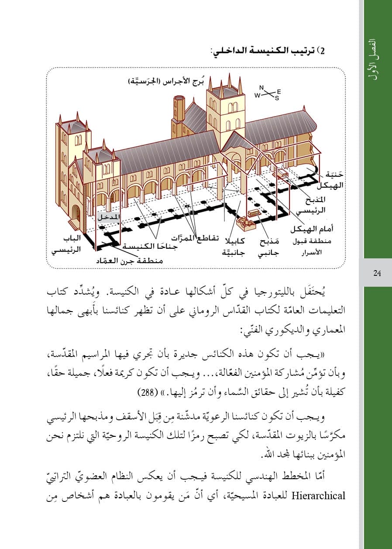Image resolution: width=392 pixels, height=549 pixels.
Task: Click the 'المدخل' highlighted label
Action: (107, 217)
